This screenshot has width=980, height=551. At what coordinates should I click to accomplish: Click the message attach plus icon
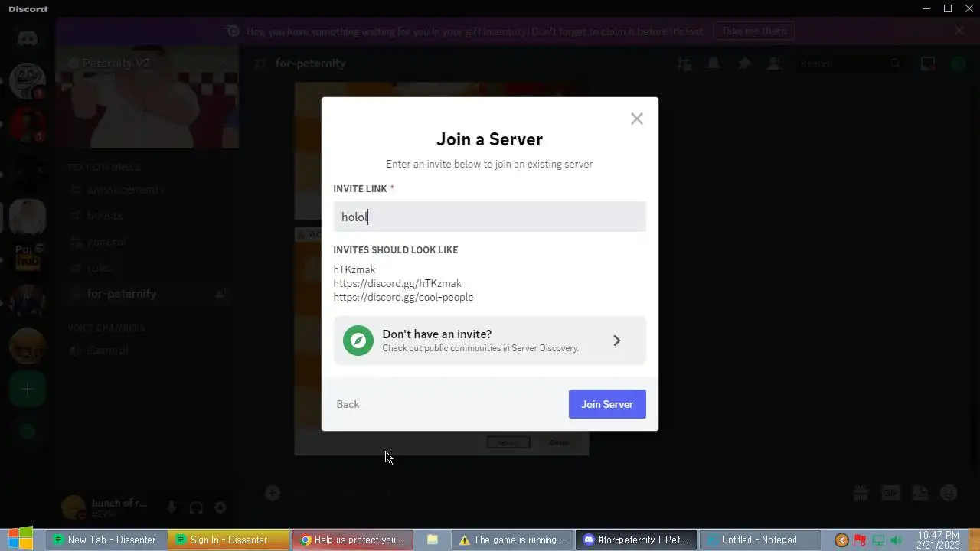[273, 493]
